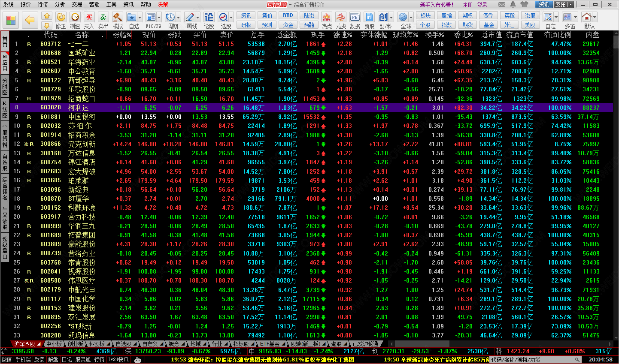
Task: Expand the dropdown arrow beside 多窗
Action: click(576, 18)
